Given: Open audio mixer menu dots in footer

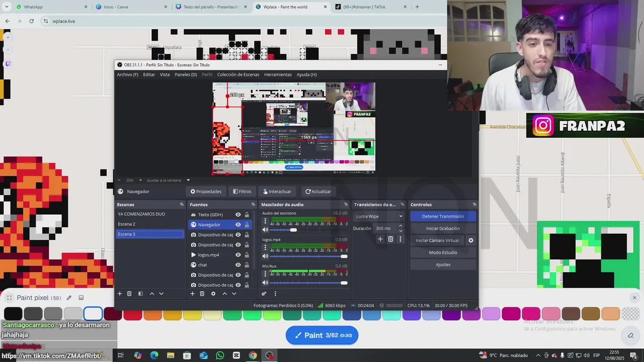Looking at the screenshot, I should [275, 294].
